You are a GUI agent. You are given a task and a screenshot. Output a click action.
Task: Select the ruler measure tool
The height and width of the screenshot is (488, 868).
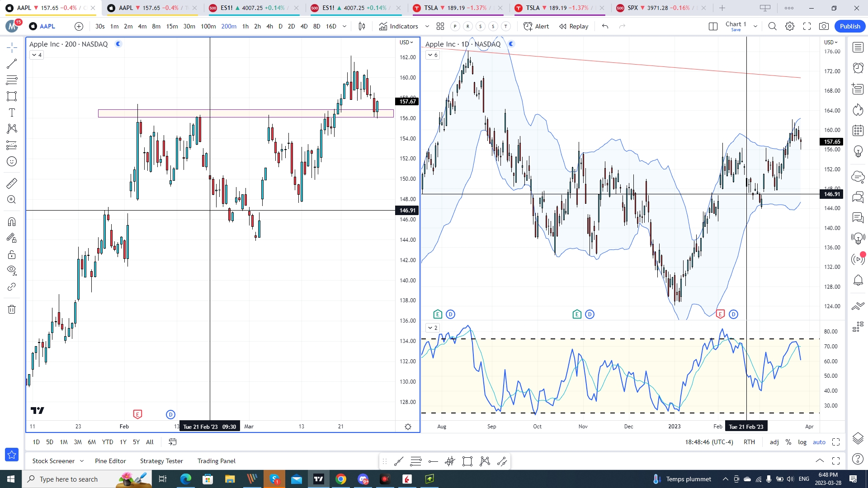pyautogui.click(x=12, y=183)
